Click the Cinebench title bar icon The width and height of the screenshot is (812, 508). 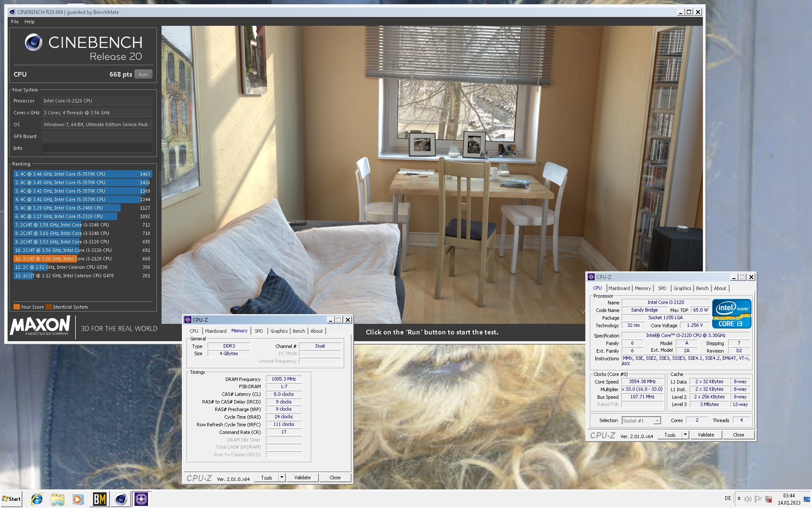coord(12,12)
